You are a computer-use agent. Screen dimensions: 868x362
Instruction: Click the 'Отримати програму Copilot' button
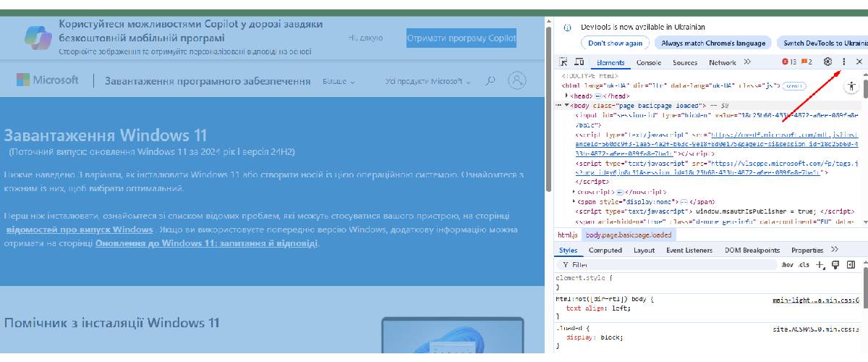pyautogui.click(x=461, y=38)
